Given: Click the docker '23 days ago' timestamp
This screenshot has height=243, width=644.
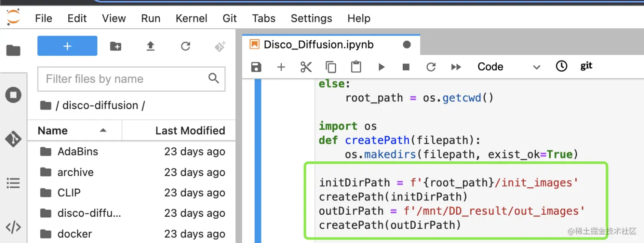Looking at the screenshot, I should pos(194,234).
